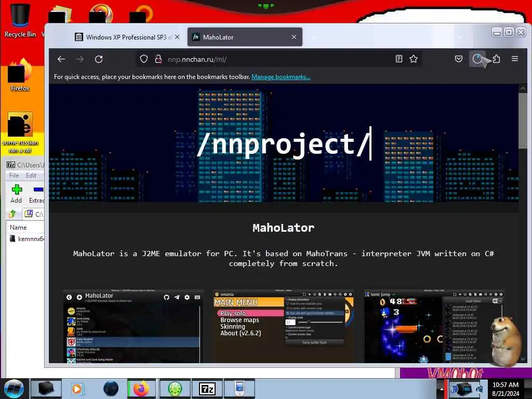Click the green lime taskbar icon
This screenshot has width=532, height=399.
click(x=175, y=389)
